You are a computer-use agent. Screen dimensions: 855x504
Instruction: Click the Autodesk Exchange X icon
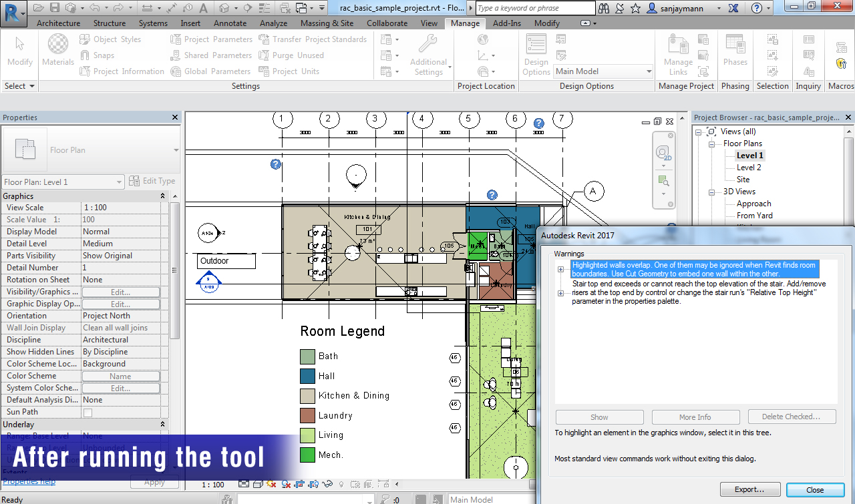click(x=735, y=8)
